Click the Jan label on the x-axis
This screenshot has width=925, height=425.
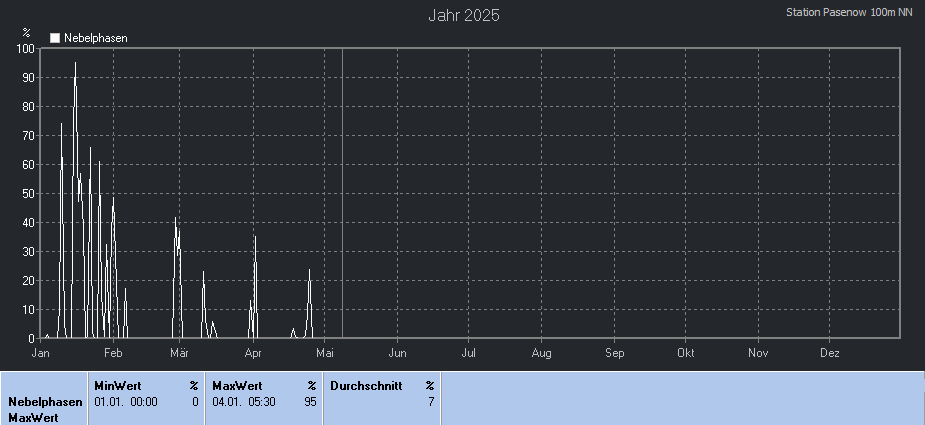coord(40,354)
